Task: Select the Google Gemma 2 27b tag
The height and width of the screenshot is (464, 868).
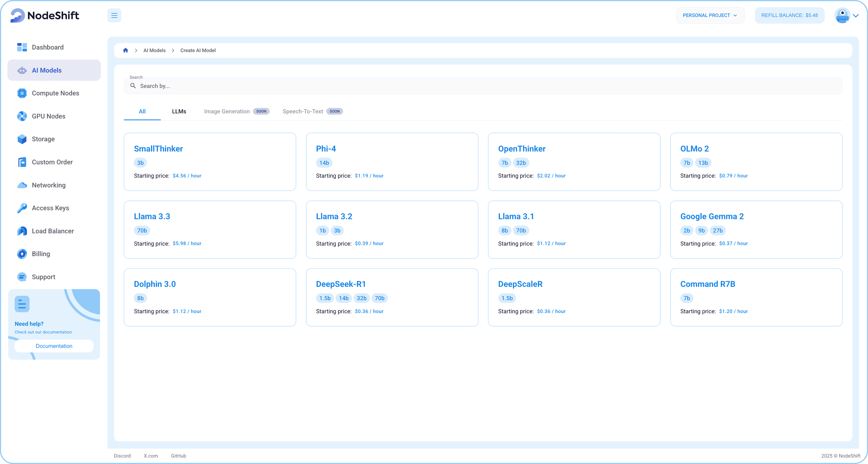Action: click(717, 231)
